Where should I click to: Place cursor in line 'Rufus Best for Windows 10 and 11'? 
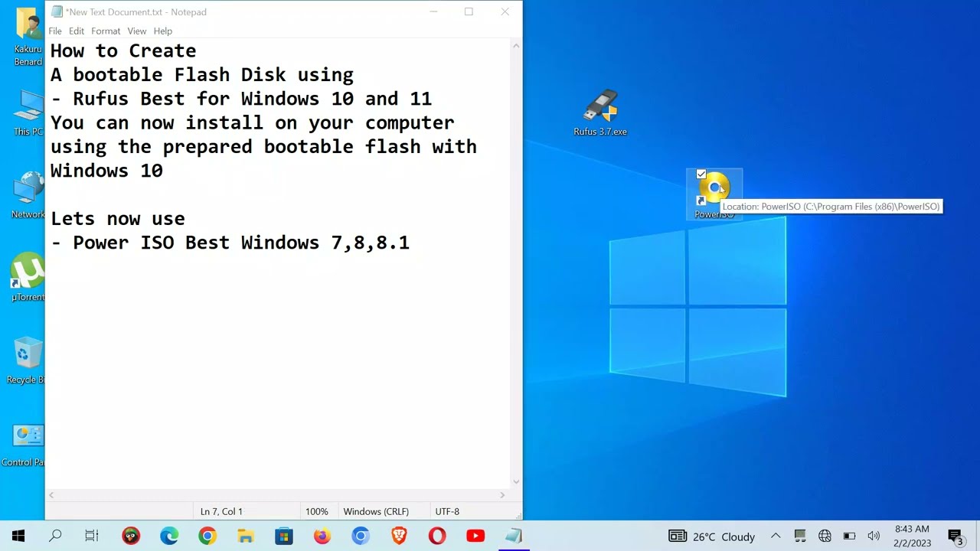click(253, 99)
